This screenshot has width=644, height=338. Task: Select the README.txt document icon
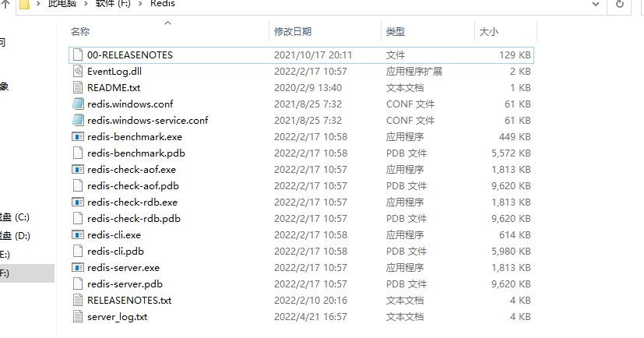[x=78, y=87]
